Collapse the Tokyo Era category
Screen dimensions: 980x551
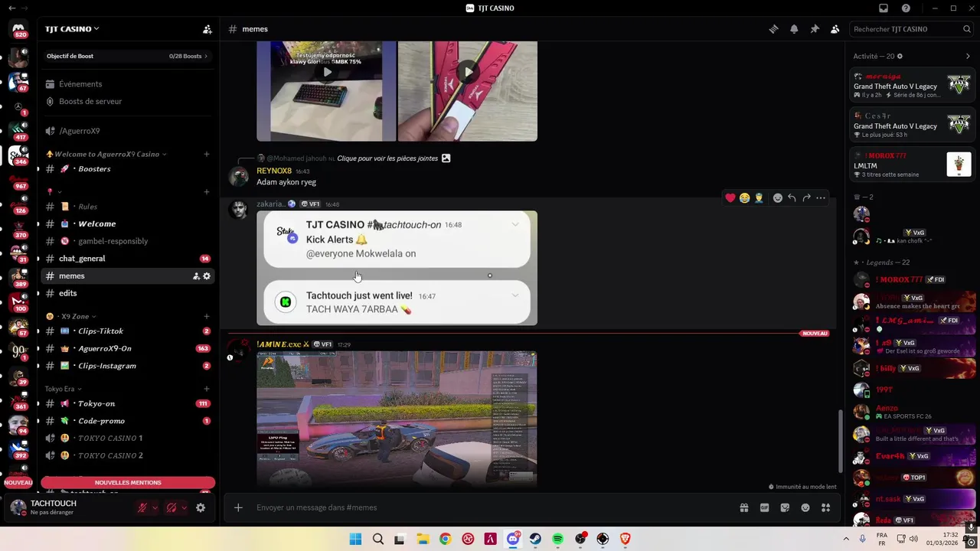tap(63, 389)
